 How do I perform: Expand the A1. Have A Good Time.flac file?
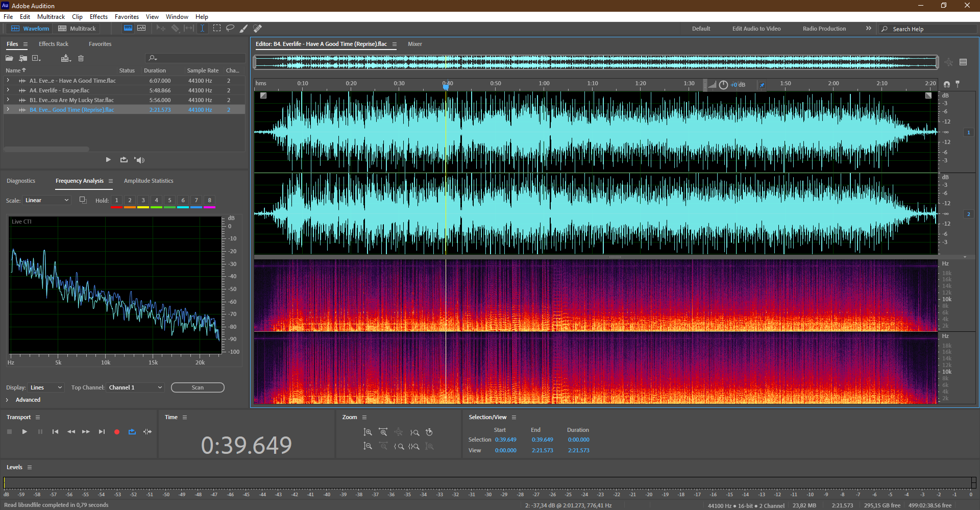[8, 81]
